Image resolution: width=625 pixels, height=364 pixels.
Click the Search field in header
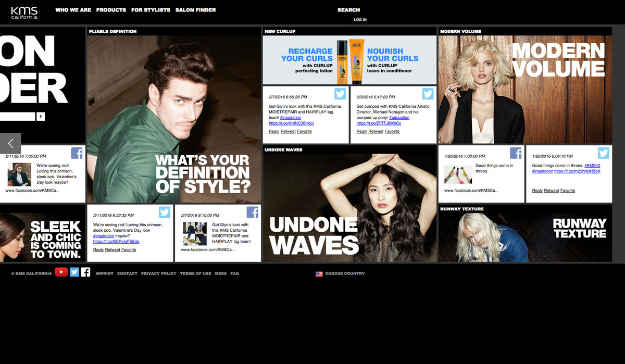348,10
